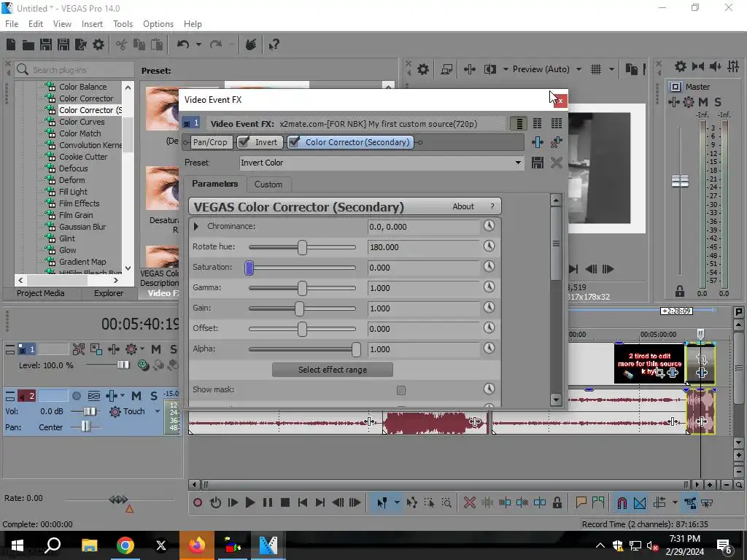Select Color Curves in plug-in list
The image size is (747, 560).
click(82, 122)
